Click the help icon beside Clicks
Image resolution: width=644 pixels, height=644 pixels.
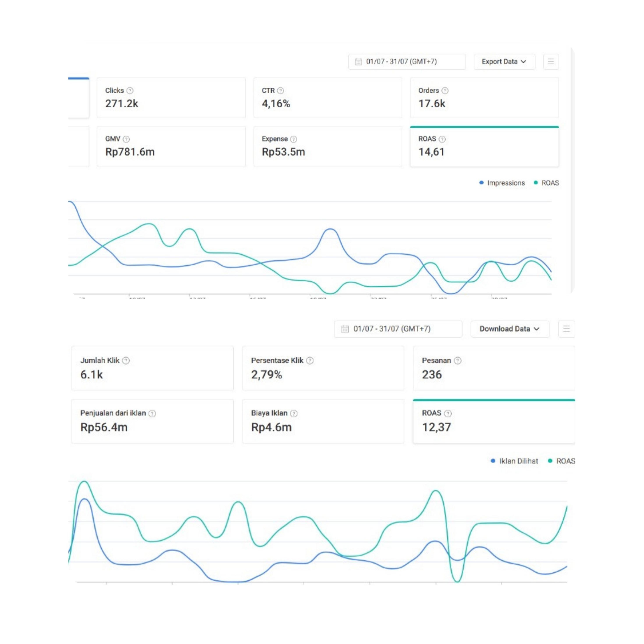click(130, 91)
